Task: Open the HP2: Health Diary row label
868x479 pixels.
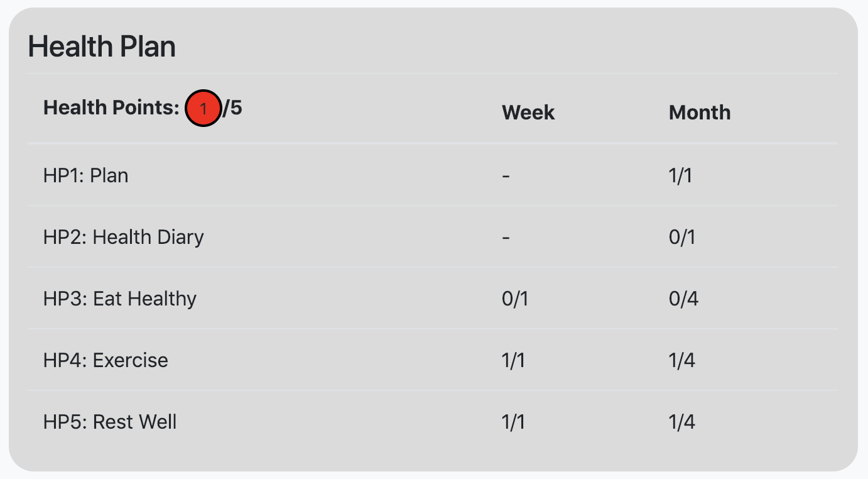Action: tap(124, 237)
